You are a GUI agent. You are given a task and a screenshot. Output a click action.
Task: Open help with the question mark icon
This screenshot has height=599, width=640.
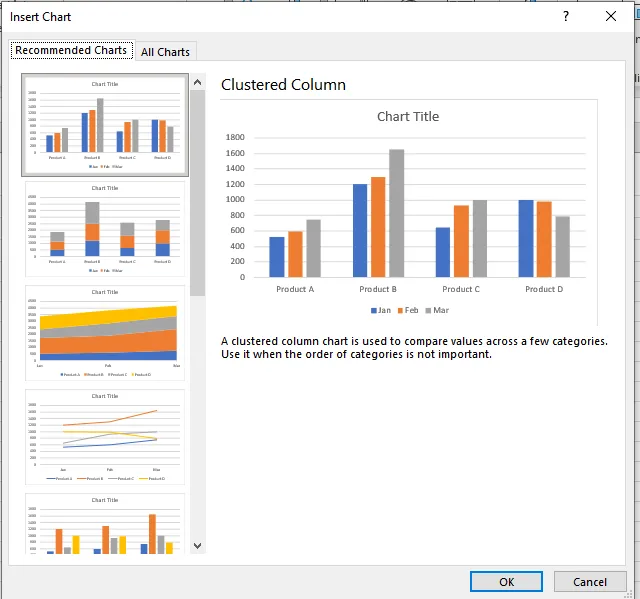566,17
